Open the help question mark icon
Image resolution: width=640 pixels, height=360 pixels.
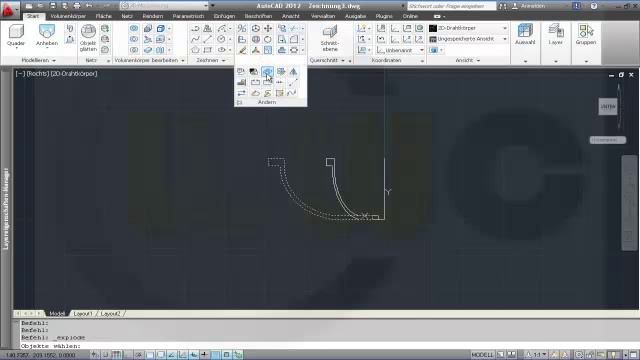[x=594, y=6]
